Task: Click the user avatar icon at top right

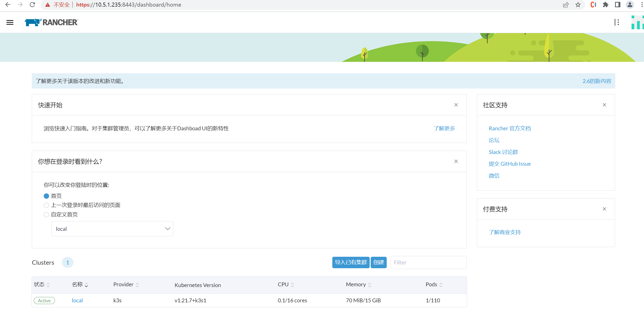Action: point(637,22)
